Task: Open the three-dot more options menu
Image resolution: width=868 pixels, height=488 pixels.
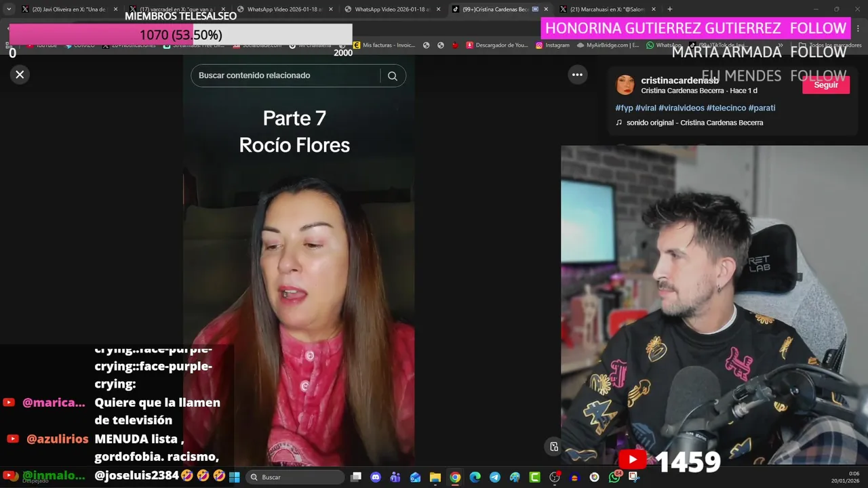Action: click(x=577, y=75)
